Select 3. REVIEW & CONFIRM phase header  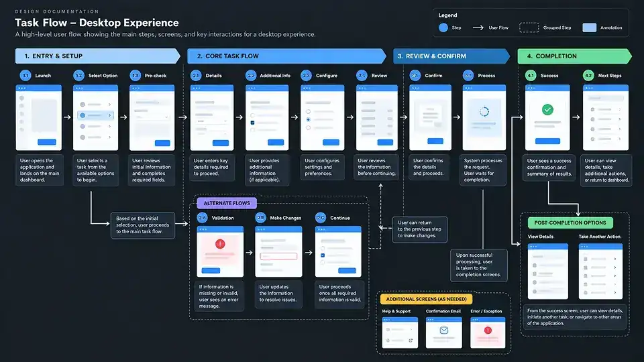click(451, 56)
